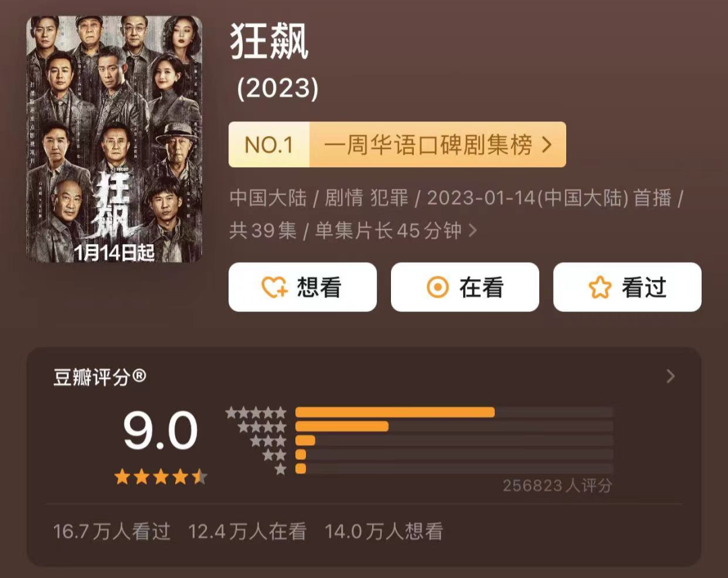Viewport: 728px width, 578px height.
Task: Click the five-star icons in the rating histogram
Action: pos(256,412)
